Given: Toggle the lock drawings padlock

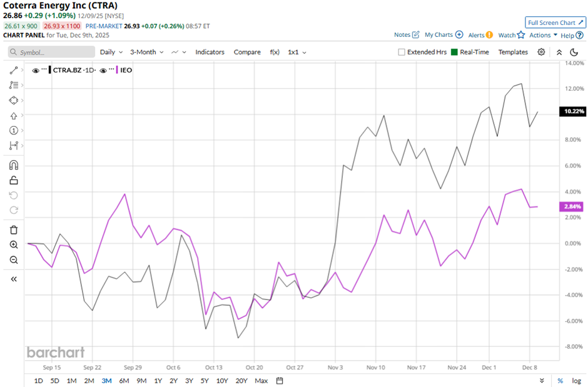Looking at the screenshot, I should pyautogui.click(x=14, y=180).
